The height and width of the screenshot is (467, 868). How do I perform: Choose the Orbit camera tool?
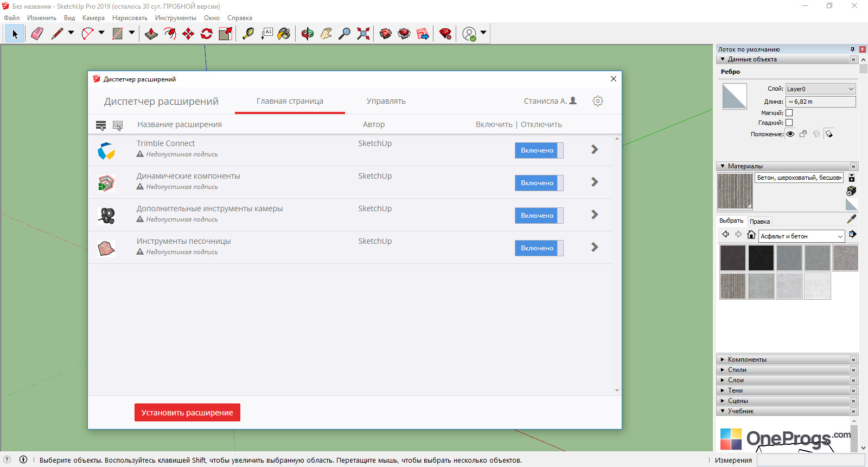tap(308, 34)
